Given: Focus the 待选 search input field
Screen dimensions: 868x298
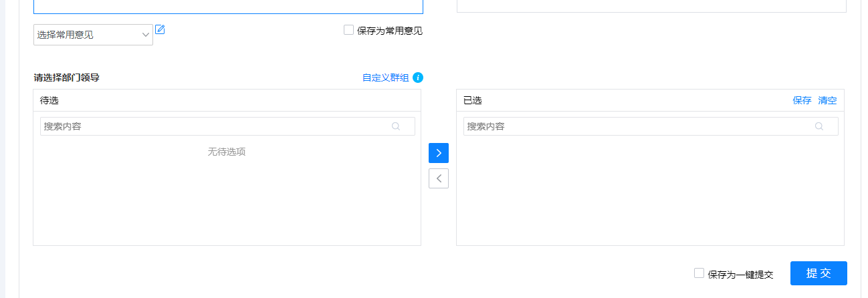Looking at the screenshot, I should 227,126.
